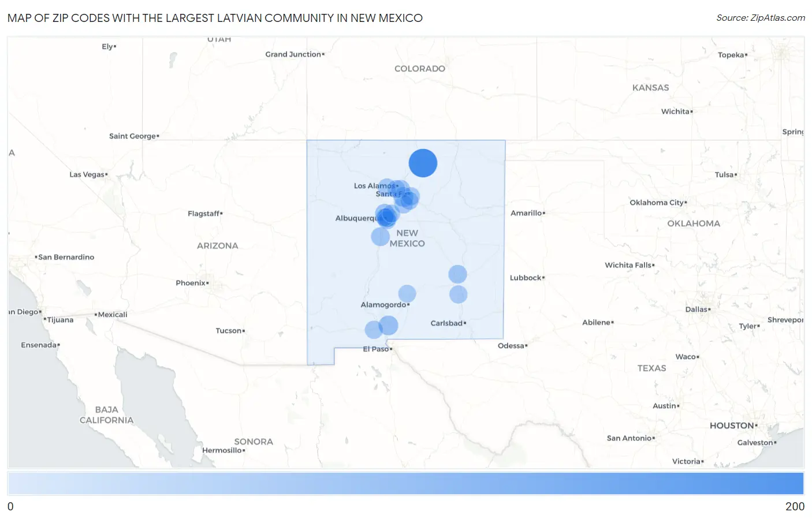Click the Source: ZipAtlas.com label

761,18
